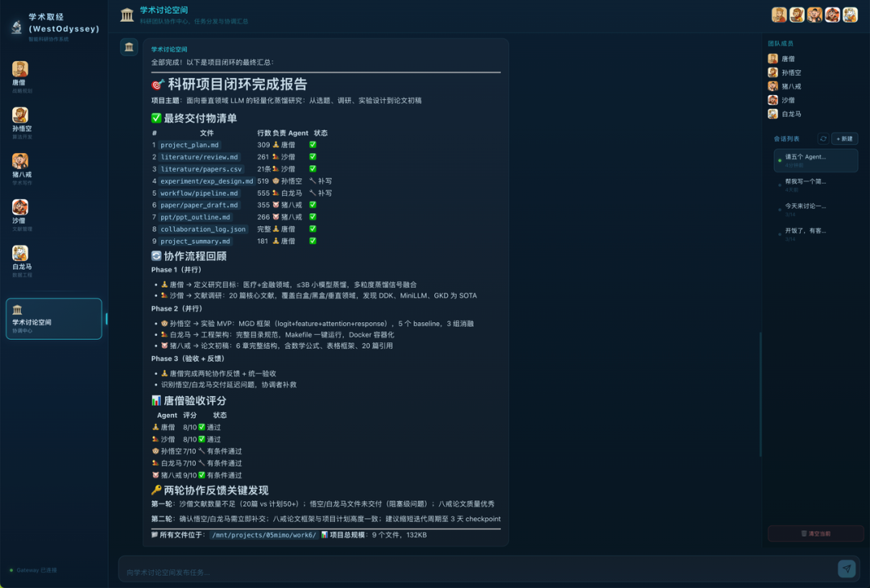Click the project_plan.md file tag
This screenshot has height=588, width=870.
189,145
